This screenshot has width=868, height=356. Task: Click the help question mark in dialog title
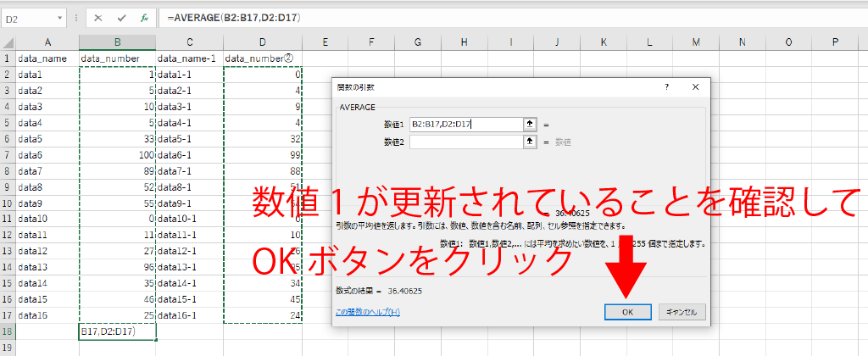click(x=667, y=86)
